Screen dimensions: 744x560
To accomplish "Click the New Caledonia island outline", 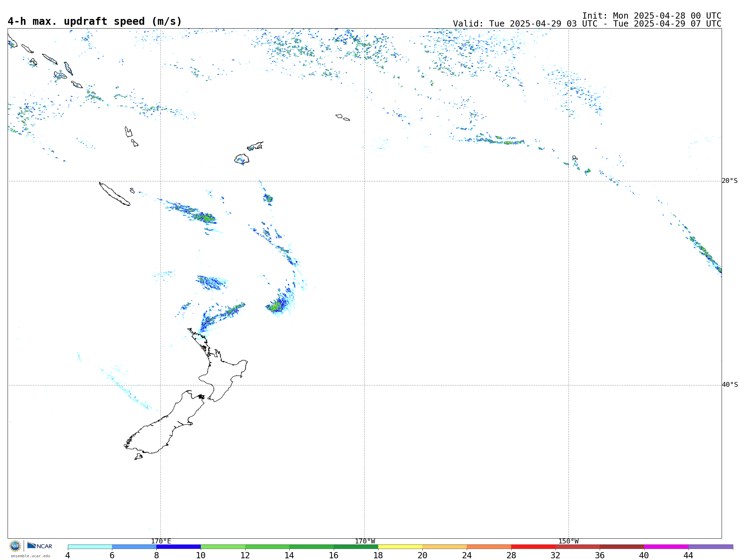I will point(115,194).
